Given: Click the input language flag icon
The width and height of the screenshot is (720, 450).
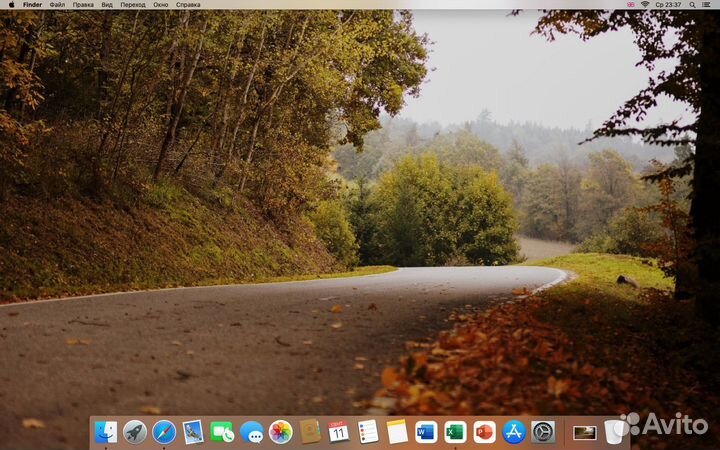Looking at the screenshot, I should coord(630,5).
